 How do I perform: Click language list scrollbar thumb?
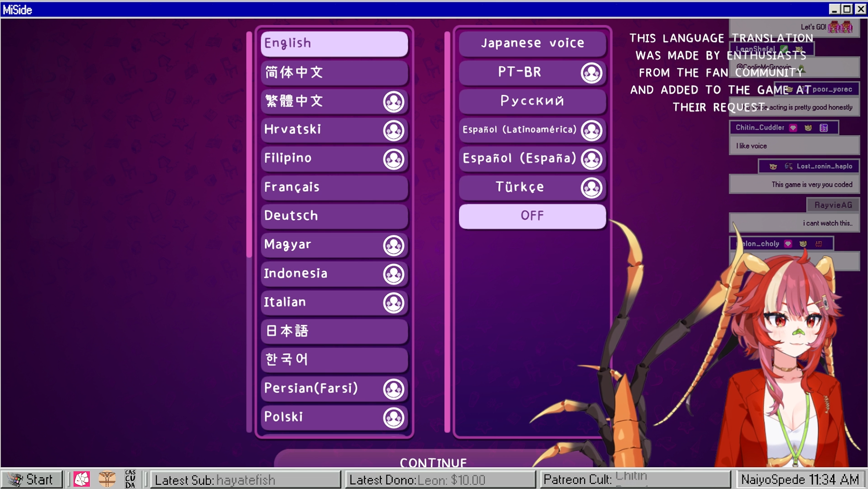pyautogui.click(x=249, y=145)
